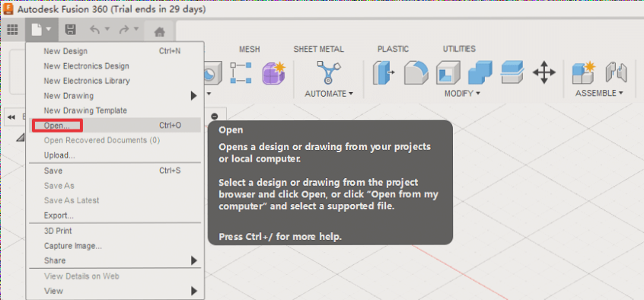Collapse the browser with double-arrow icon
The height and width of the screenshot is (300, 644).
pyautogui.click(x=11, y=117)
